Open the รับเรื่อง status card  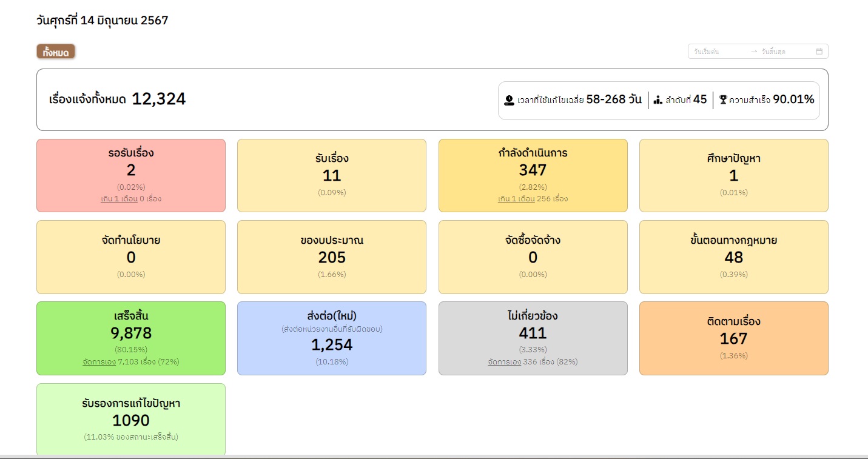tap(332, 175)
